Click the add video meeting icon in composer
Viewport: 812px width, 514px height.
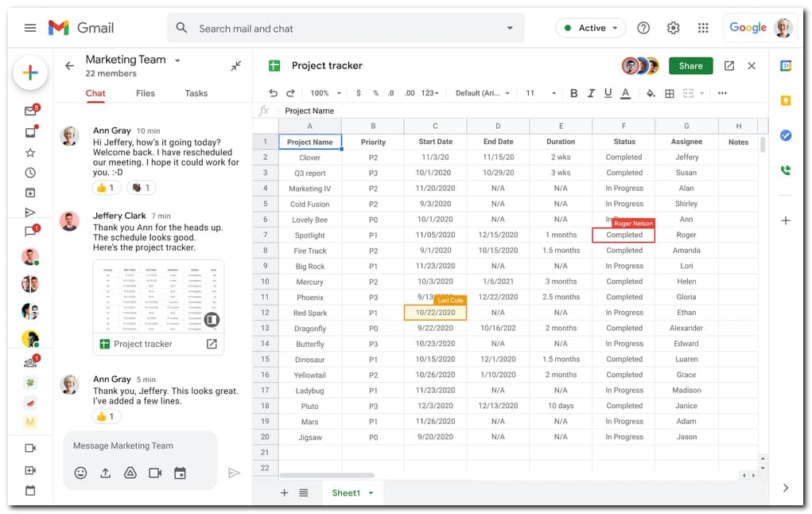[x=155, y=473]
